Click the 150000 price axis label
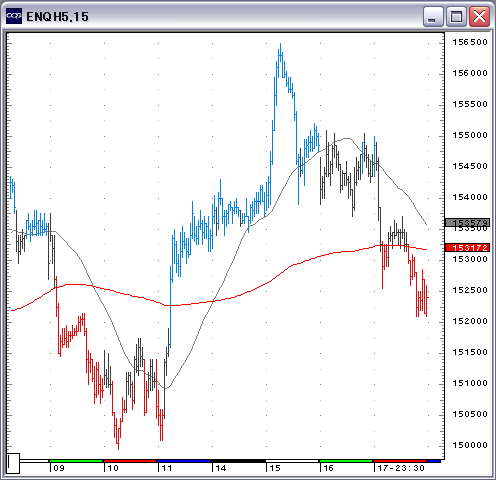 (x=470, y=445)
